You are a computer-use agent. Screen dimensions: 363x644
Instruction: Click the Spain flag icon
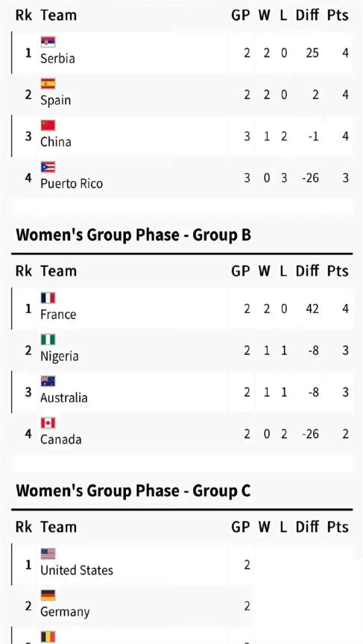(48, 83)
